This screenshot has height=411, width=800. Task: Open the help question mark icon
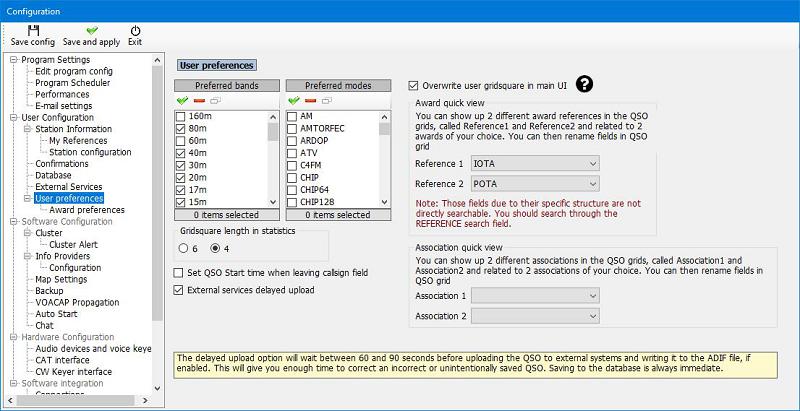[585, 85]
